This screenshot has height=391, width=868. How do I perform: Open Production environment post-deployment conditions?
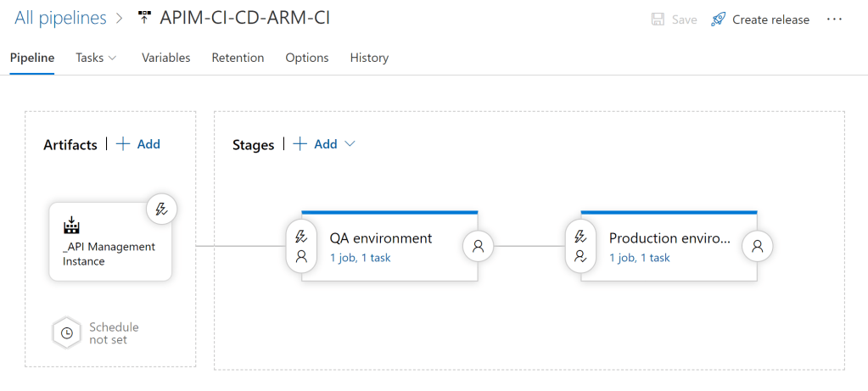[758, 246]
